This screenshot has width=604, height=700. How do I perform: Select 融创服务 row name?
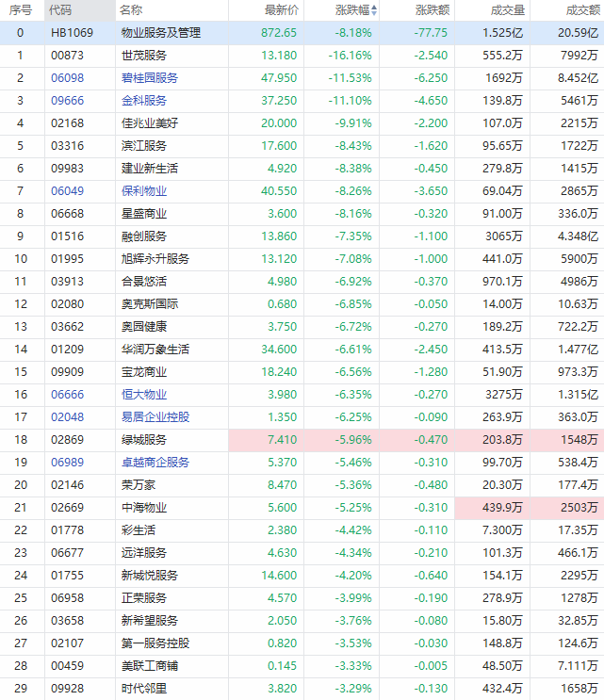pyautogui.click(x=144, y=236)
